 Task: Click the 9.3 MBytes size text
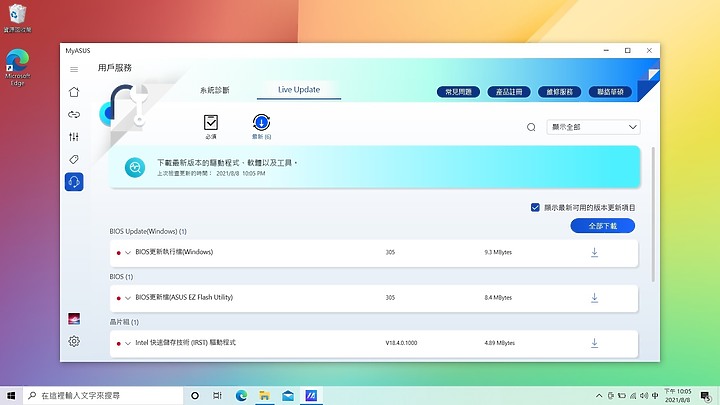coord(498,253)
